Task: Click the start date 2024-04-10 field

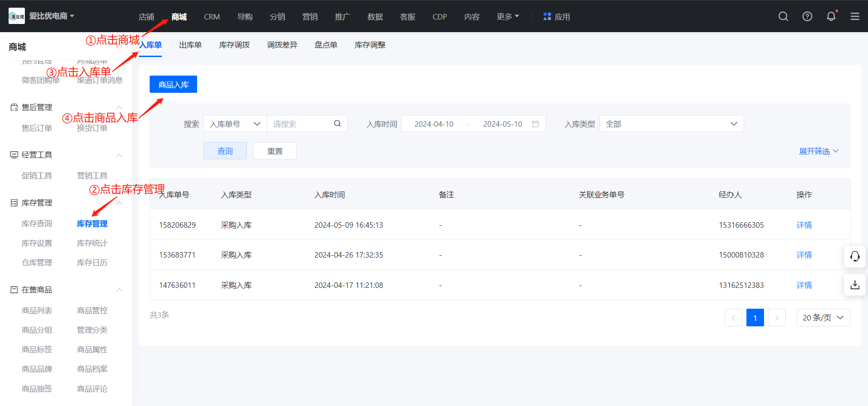Action: pos(434,124)
